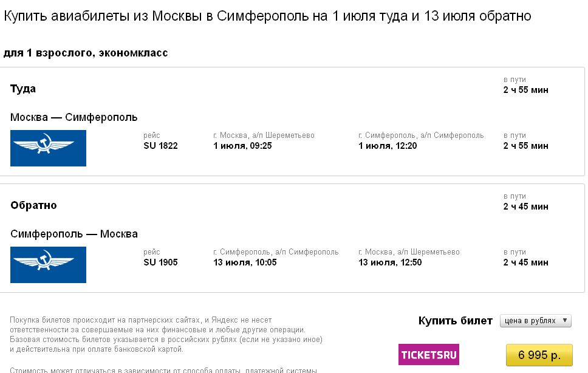The height and width of the screenshot is (373, 588).
Task: Click the page title about Москва–Симферополь tickets
Action: tap(267, 16)
